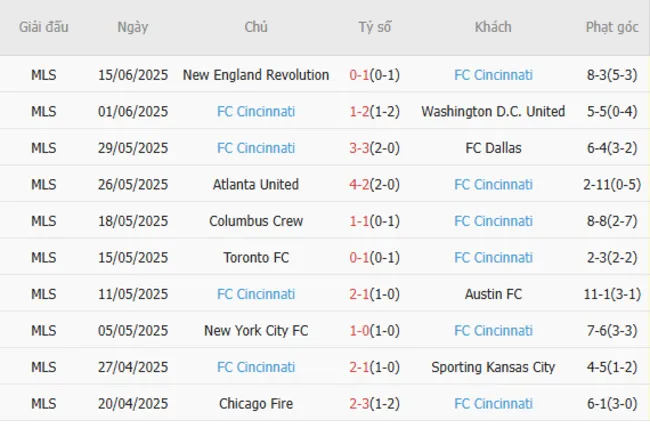Click the Giải đấu column header
Viewport: 650px width, 436px height.
pos(44,27)
